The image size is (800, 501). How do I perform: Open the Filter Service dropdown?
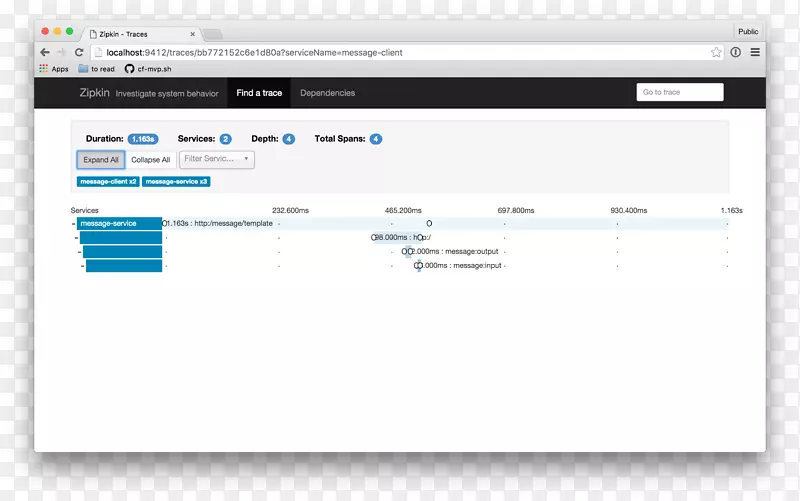pyautogui.click(x=216, y=159)
